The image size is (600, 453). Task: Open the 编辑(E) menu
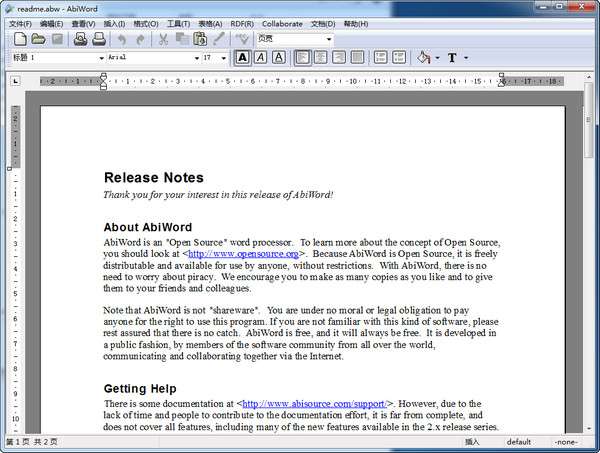(51, 24)
